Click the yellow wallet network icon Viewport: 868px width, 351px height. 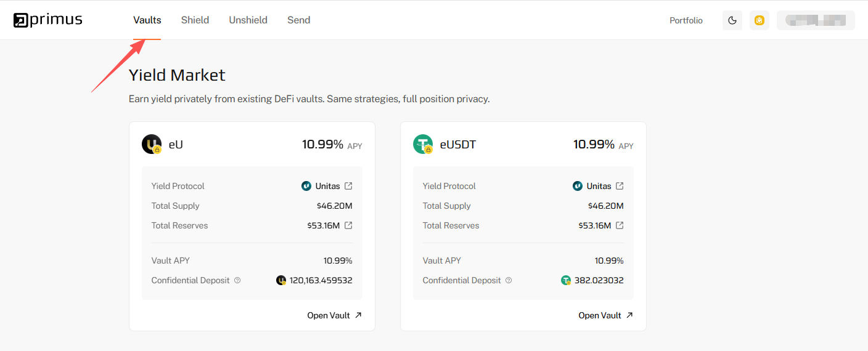(759, 20)
